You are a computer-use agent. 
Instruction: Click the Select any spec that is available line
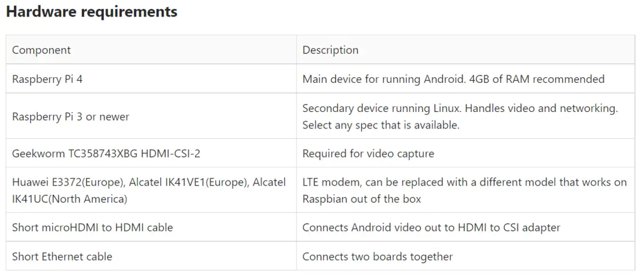[x=381, y=125]
